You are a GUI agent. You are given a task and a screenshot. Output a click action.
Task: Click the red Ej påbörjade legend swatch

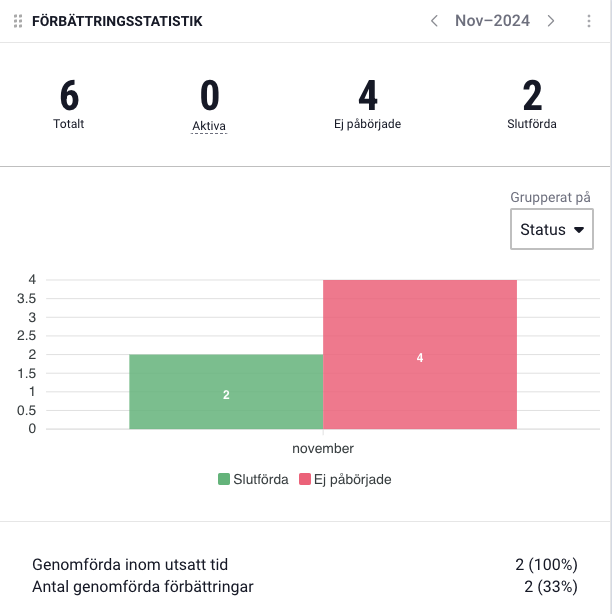(304, 479)
